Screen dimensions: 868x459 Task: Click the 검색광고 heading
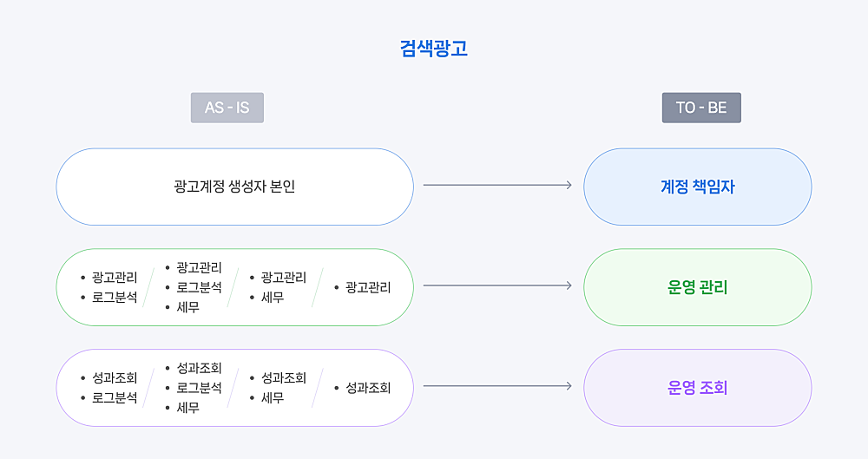(434, 49)
